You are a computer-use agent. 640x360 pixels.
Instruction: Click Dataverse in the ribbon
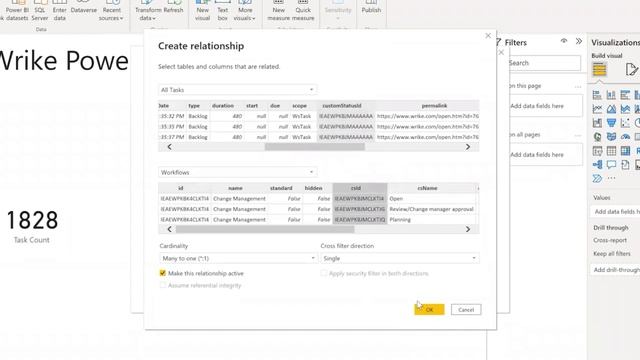(x=84, y=10)
